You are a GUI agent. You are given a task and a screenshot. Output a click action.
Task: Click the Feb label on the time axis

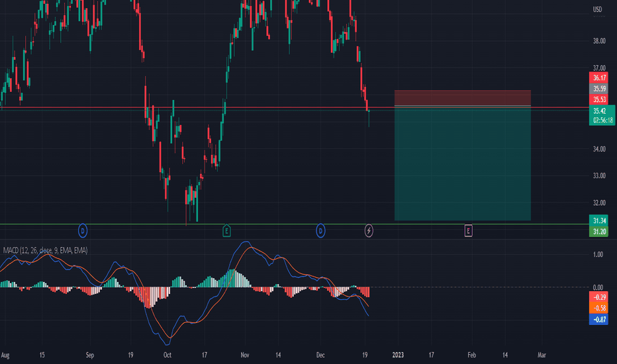click(471, 355)
